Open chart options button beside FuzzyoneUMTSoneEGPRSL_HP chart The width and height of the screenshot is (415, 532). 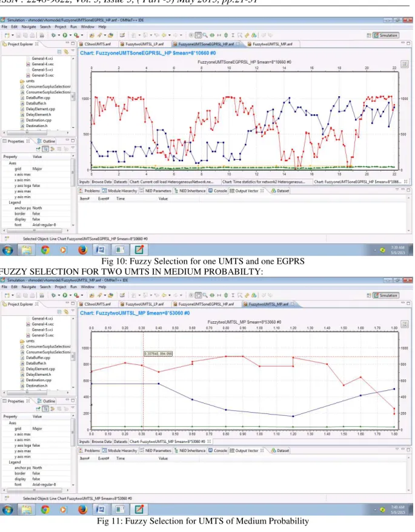pos(405,64)
